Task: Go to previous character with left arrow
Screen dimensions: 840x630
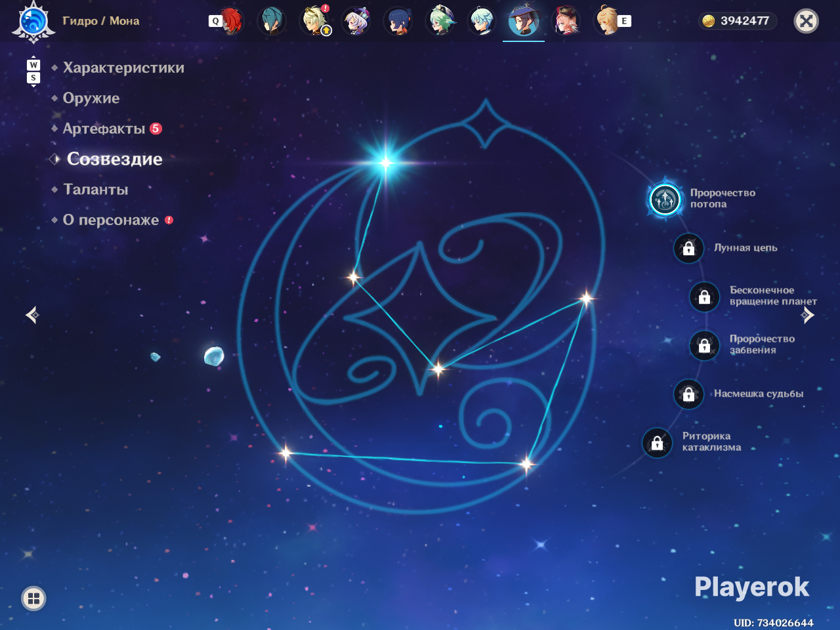Action: 32,316
